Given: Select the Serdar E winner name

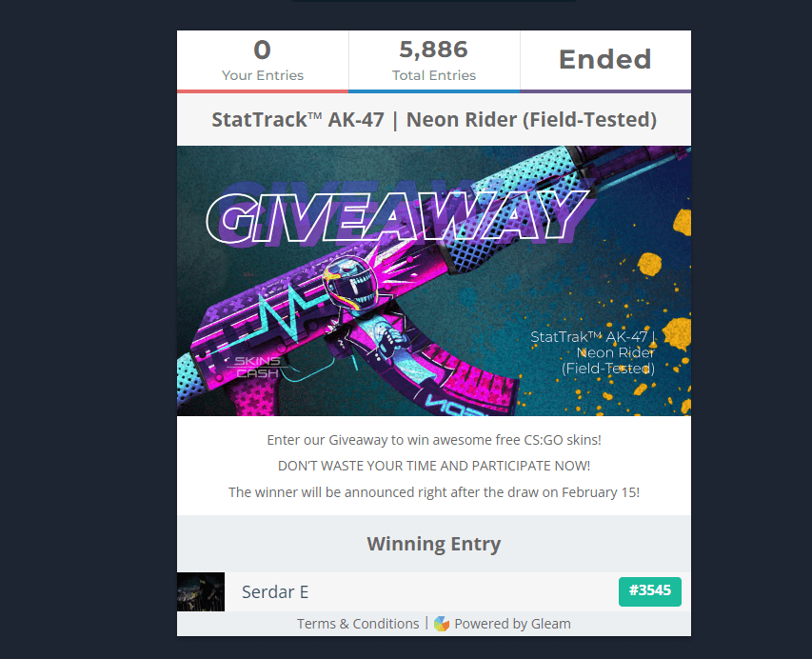Looking at the screenshot, I should [x=275, y=591].
